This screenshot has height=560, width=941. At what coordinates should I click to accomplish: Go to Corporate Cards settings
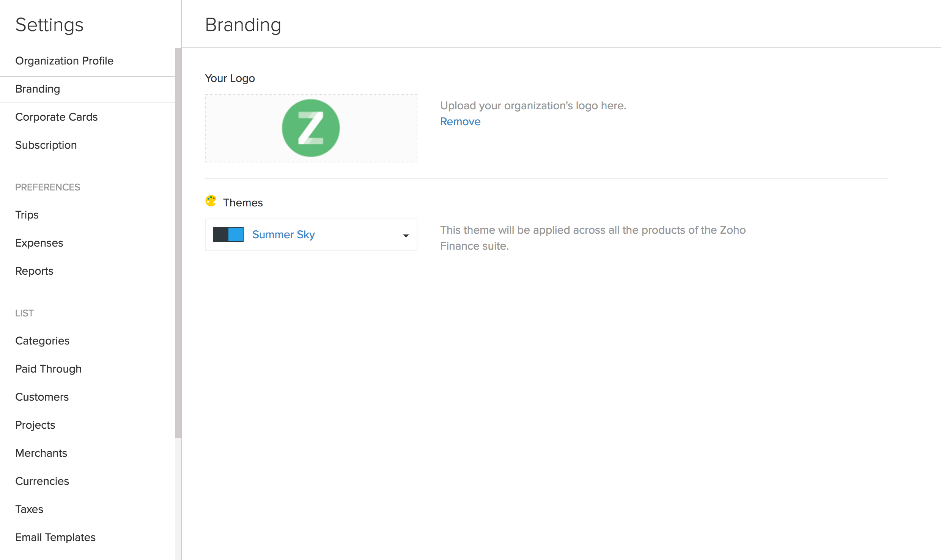point(57,117)
